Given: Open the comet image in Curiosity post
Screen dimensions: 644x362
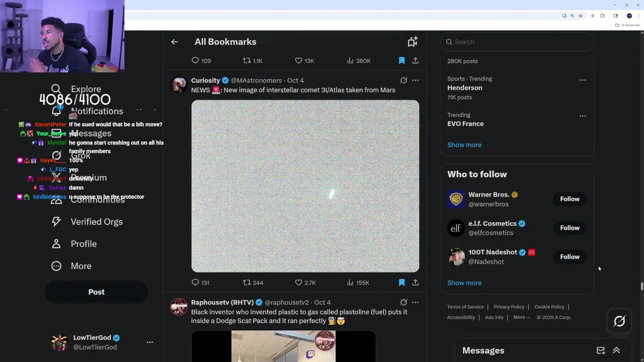Looking at the screenshot, I should 305,186.
